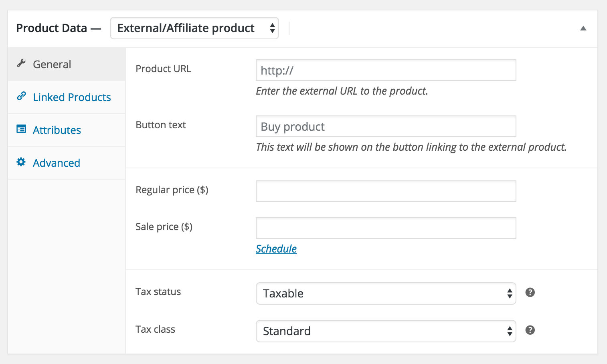Select the Sale price input field

(x=386, y=228)
